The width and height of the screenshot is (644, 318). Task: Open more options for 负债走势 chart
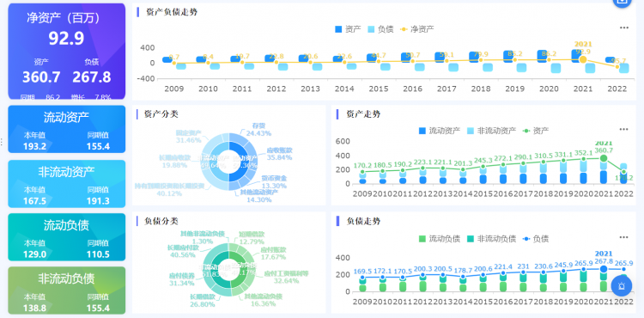tap(624, 237)
